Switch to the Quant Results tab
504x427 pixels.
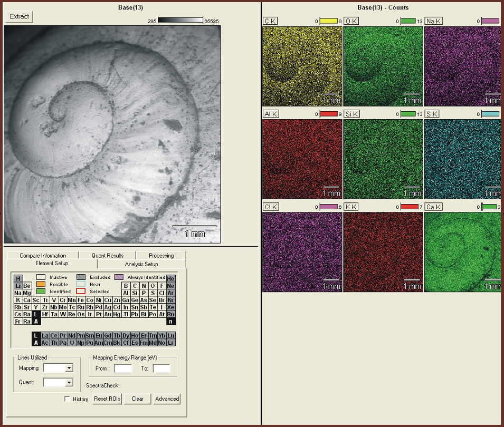(x=107, y=256)
